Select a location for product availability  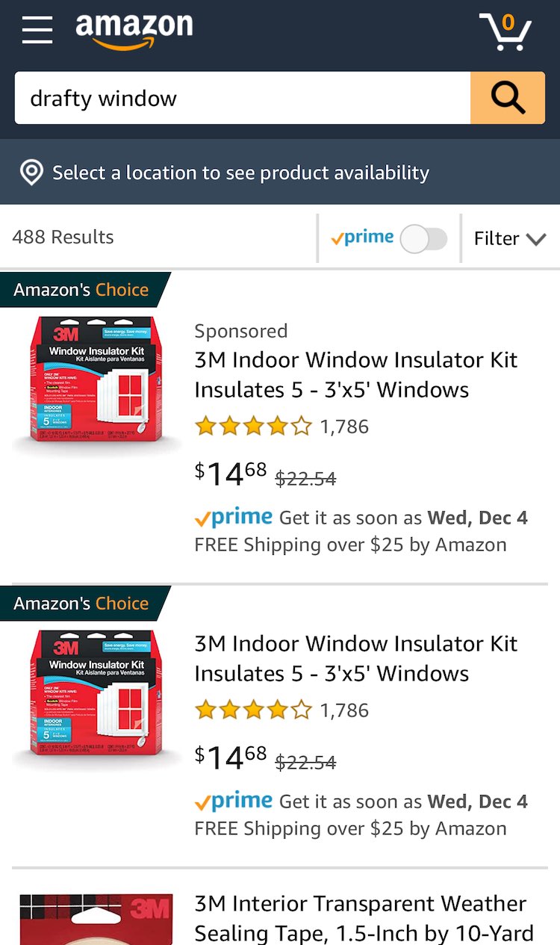[x=240, y=173]
